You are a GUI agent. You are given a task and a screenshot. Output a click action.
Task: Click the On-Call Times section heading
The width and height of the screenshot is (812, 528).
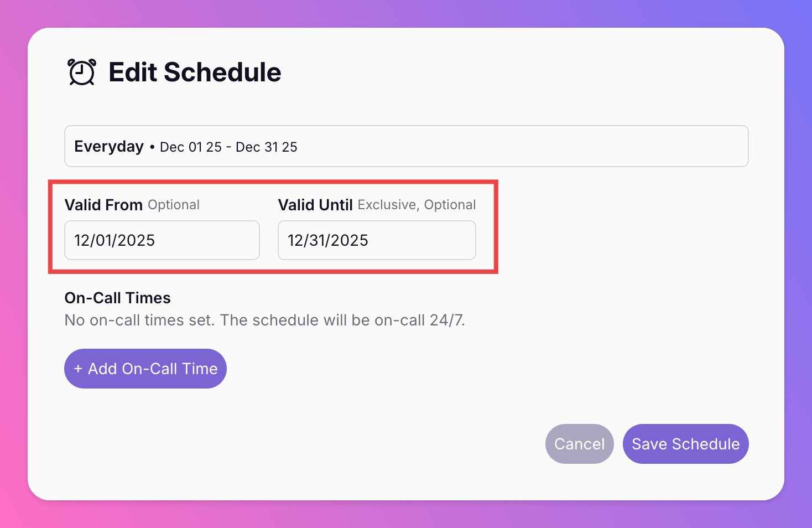click(x=117, y=298)
